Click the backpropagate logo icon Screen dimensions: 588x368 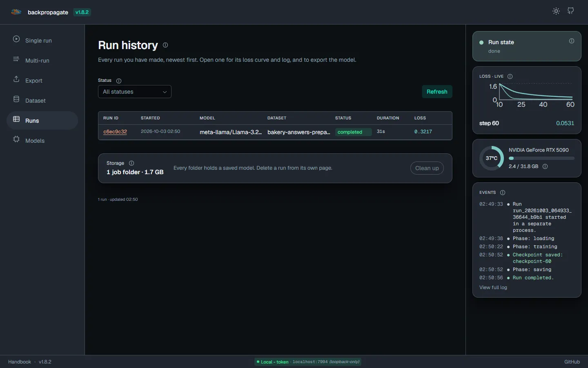coord(16,12)
